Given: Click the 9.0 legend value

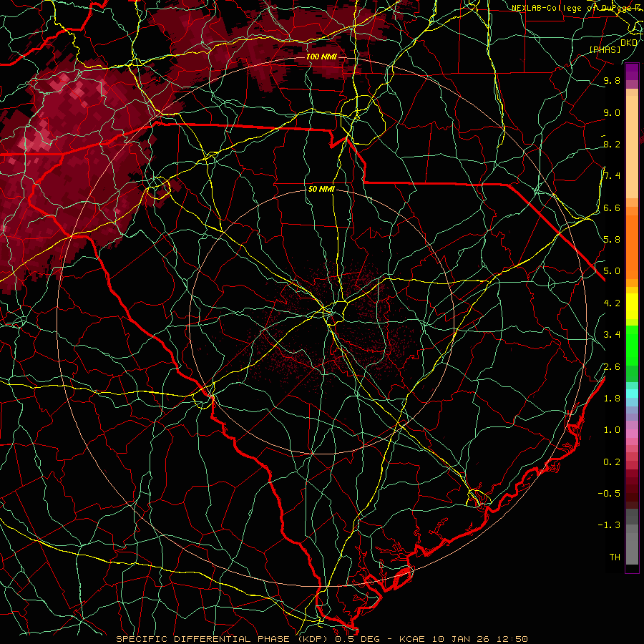Looking at the screenshot, I should click(612, 112).
